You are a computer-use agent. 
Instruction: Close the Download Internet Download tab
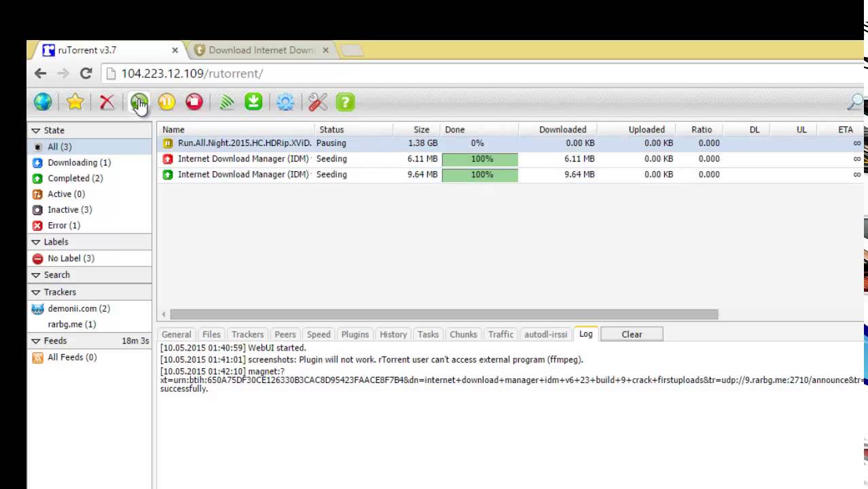point(325,50)
